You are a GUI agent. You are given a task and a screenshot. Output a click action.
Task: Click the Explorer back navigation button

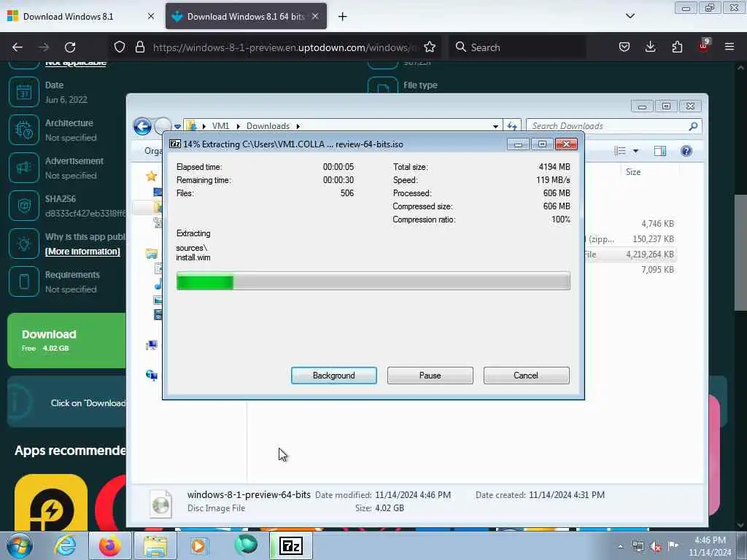click(142, 126)
